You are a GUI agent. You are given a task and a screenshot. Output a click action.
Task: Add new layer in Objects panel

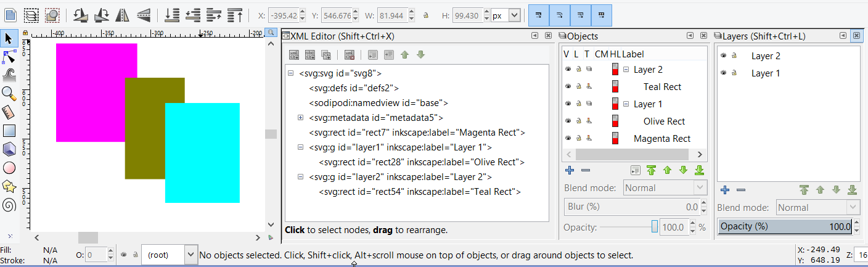(x=569, y=170)
